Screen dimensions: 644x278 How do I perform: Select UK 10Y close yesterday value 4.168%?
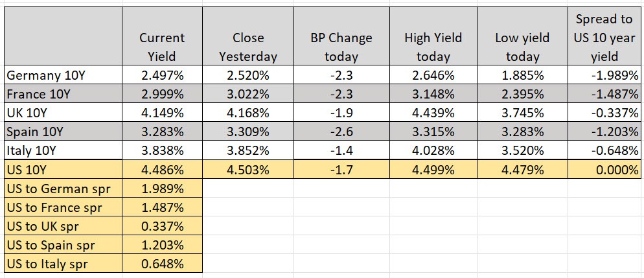tap(247, 113)
